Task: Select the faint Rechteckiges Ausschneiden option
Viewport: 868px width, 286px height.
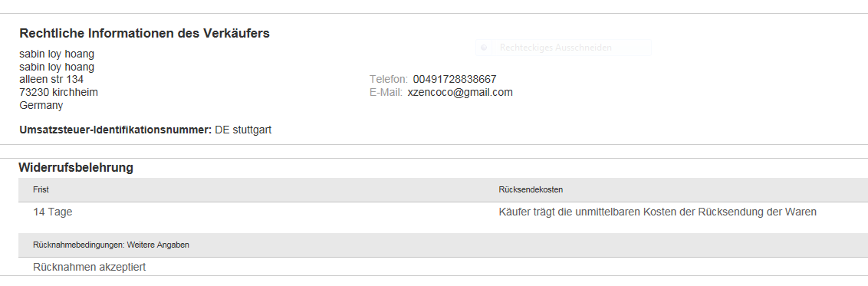Action: coord(555,48)
